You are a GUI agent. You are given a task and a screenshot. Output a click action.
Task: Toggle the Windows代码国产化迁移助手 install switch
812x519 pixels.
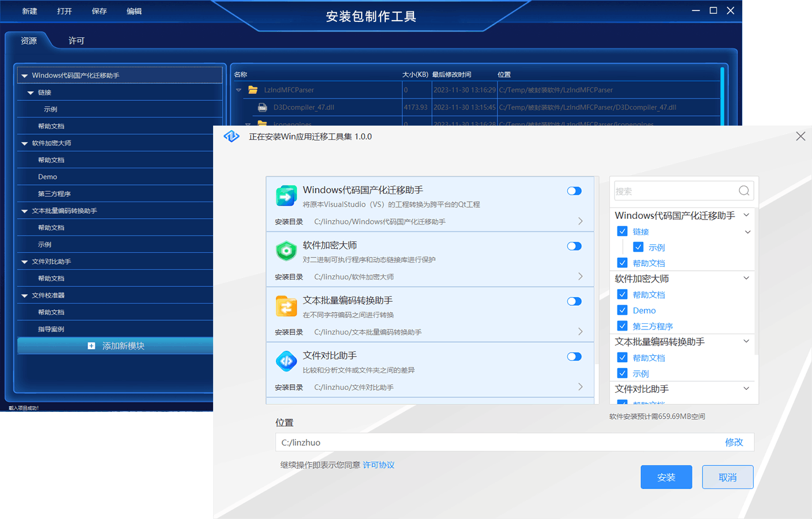574,191
